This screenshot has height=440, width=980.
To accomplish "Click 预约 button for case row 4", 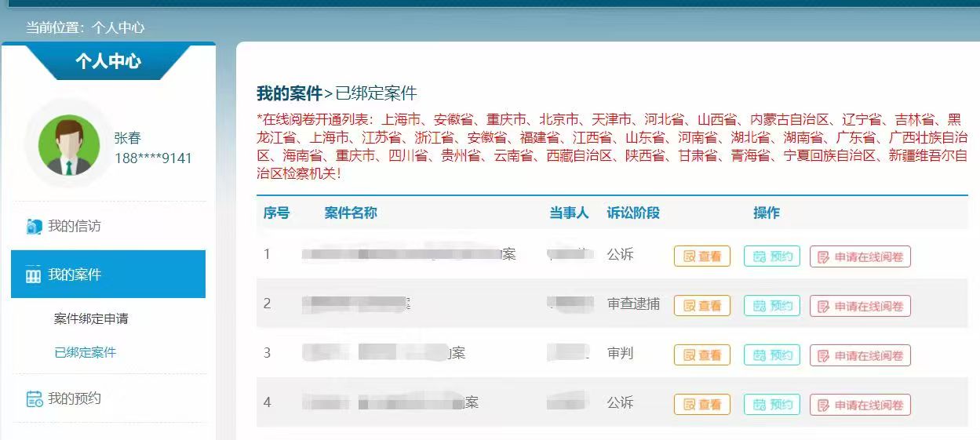I will click(772, 405).
